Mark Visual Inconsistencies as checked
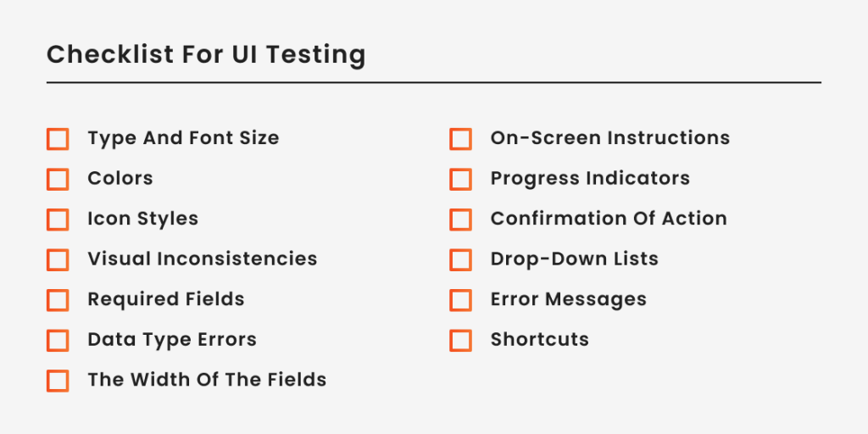This screenshot has height=434, width=868. pos(58,260)
